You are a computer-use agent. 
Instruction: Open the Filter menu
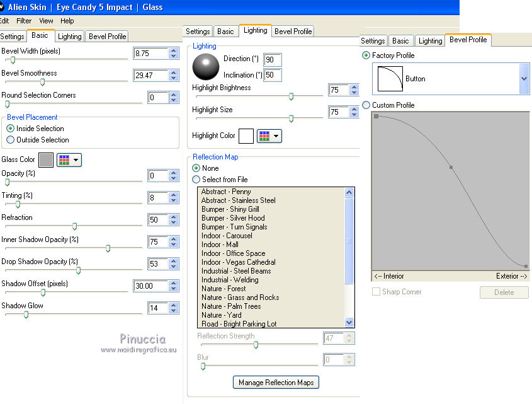pyautogui.click(x=24, y=21)
